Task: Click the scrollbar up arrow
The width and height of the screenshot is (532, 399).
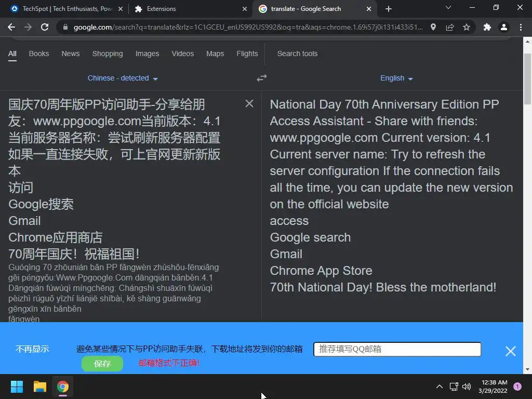Action: (x=527, y=42)
